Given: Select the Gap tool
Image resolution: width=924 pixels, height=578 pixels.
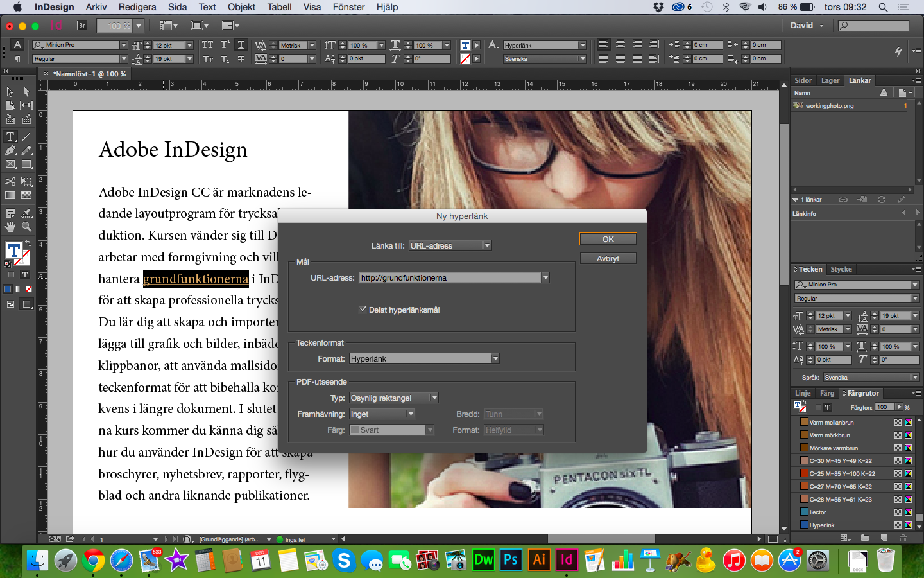Looking at the screenshot, I should point(26,105).
